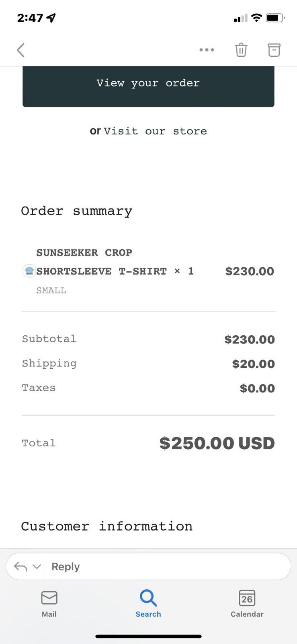Screen dimensions: 297x644
Task: Tap the t-shirt product thumbnail
Action: 29,271
